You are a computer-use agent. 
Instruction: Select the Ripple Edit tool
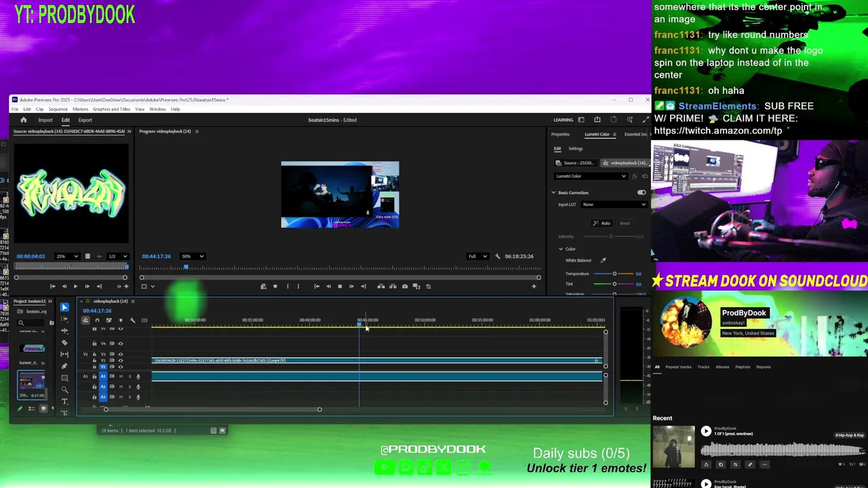click(x=64, y=331)
